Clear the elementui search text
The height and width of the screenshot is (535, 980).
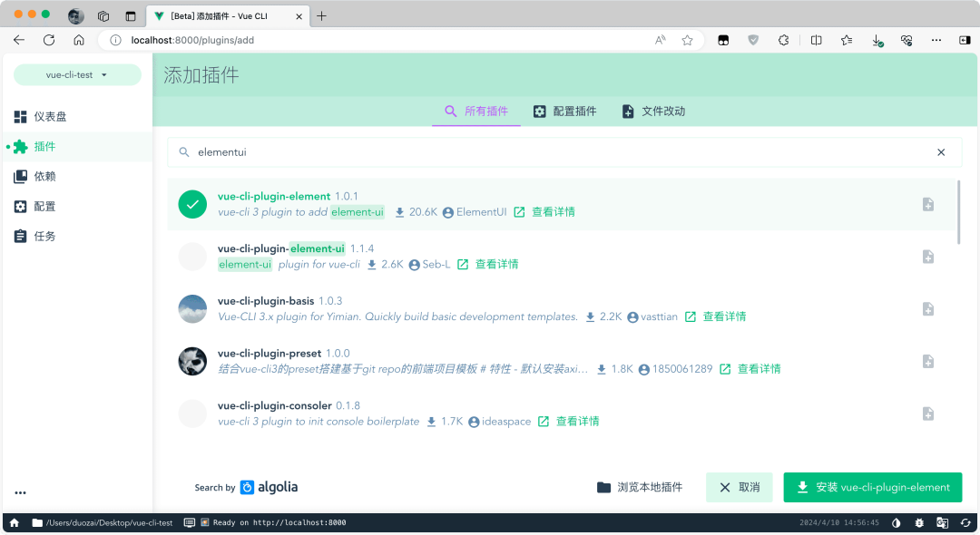(941, 152)
